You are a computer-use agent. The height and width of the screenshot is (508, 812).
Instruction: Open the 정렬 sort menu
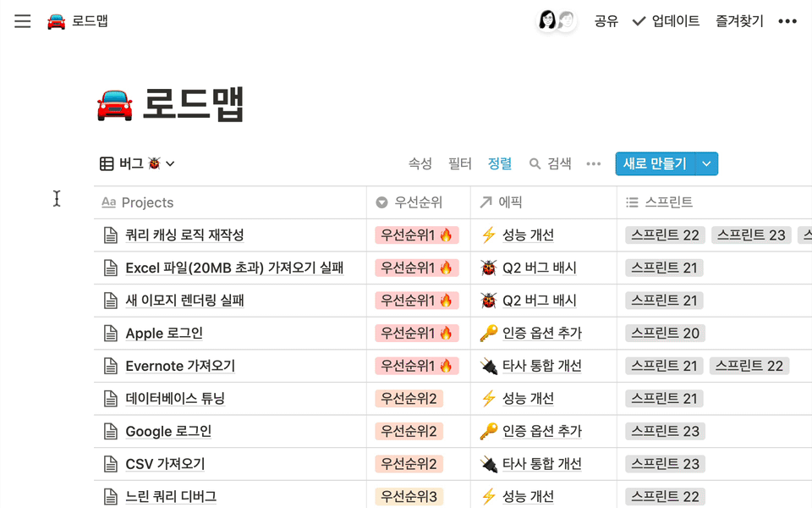pyautogui.click(x=499, y=164)
